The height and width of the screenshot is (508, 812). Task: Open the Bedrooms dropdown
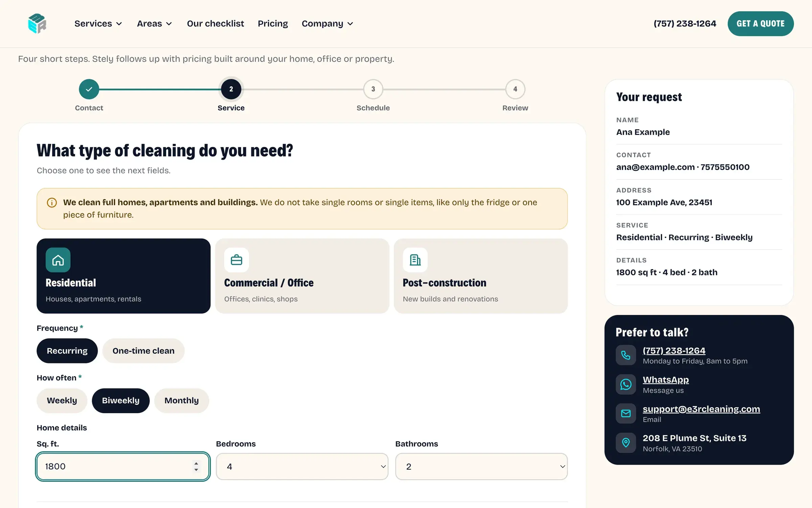click(x=302, y=466)
